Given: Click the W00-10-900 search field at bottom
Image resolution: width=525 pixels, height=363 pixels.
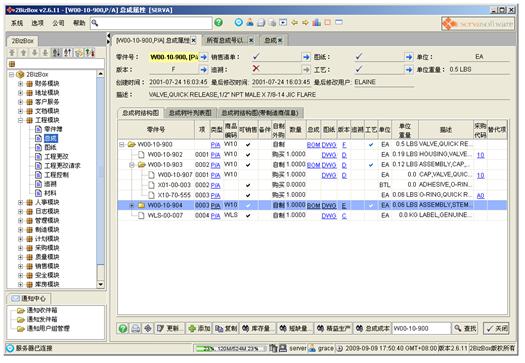Looking at the screenshot, I should click(421, 329).
